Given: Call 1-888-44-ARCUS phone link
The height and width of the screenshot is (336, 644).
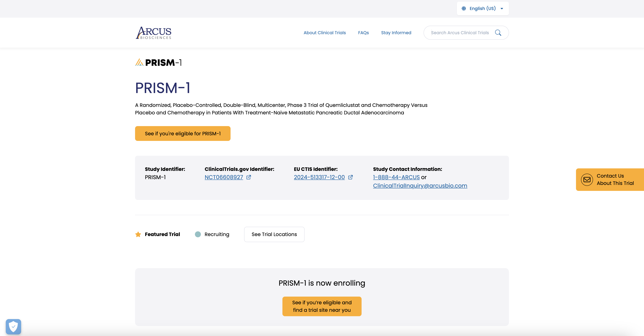Looking at the screenshot, I should point(396,177).
